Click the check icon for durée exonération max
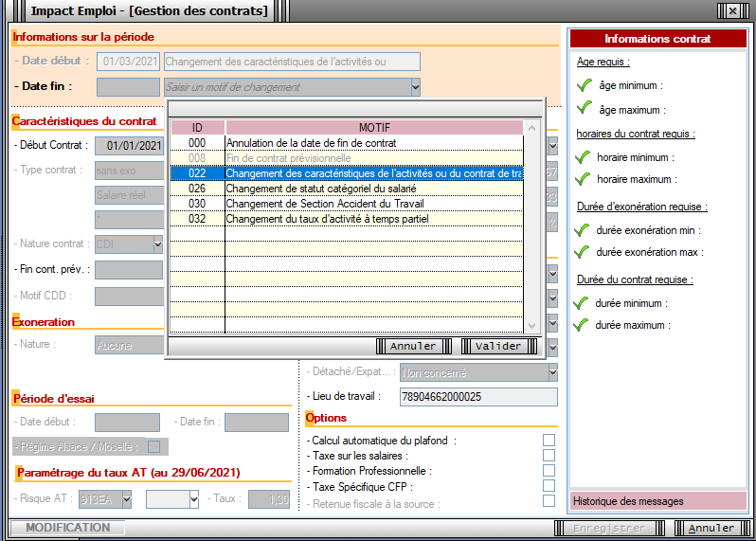Image resolution: width=756 pixels, height=541 pixels. click(x=582, y=252)
